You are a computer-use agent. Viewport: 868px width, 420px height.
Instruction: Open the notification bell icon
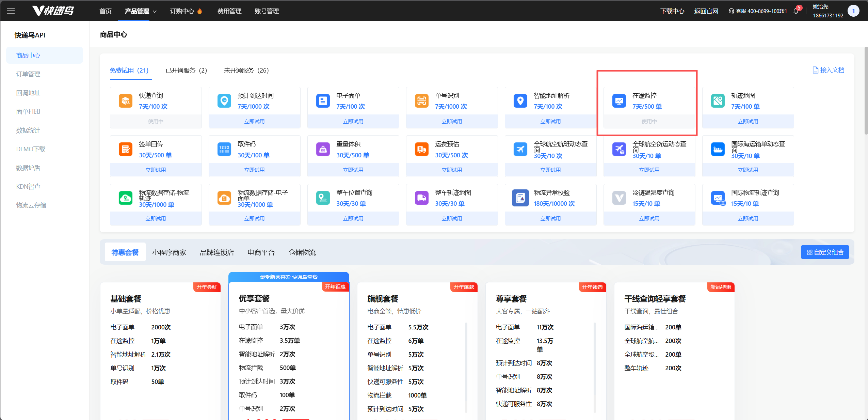[x=795, y=11]
